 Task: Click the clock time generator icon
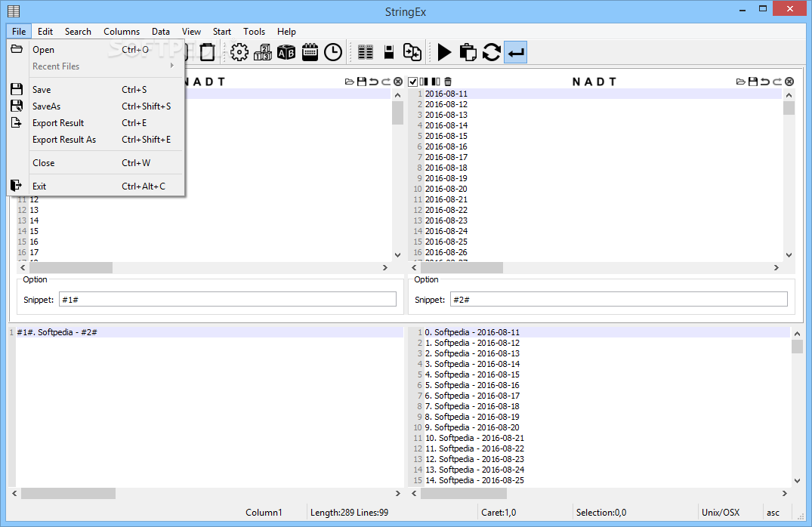(x=333, y=52)
